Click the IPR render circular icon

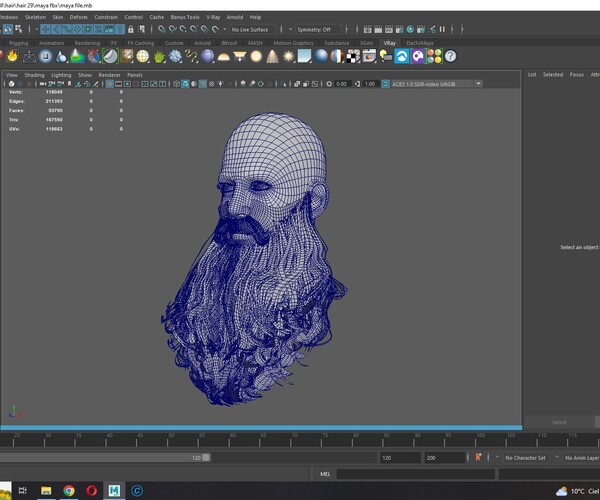click(x=410, y=29)
